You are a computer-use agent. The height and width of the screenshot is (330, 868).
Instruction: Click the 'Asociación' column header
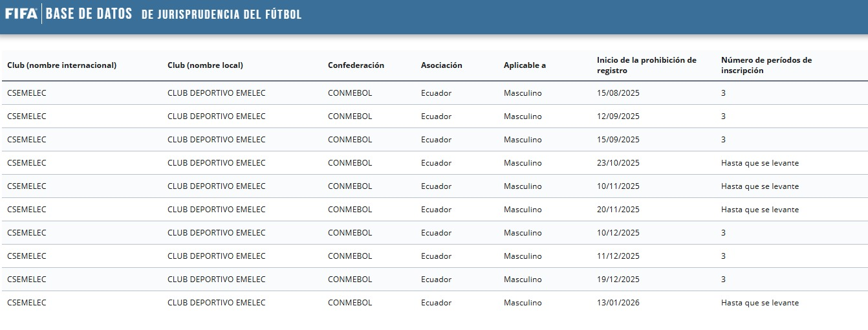click(441, 65)
